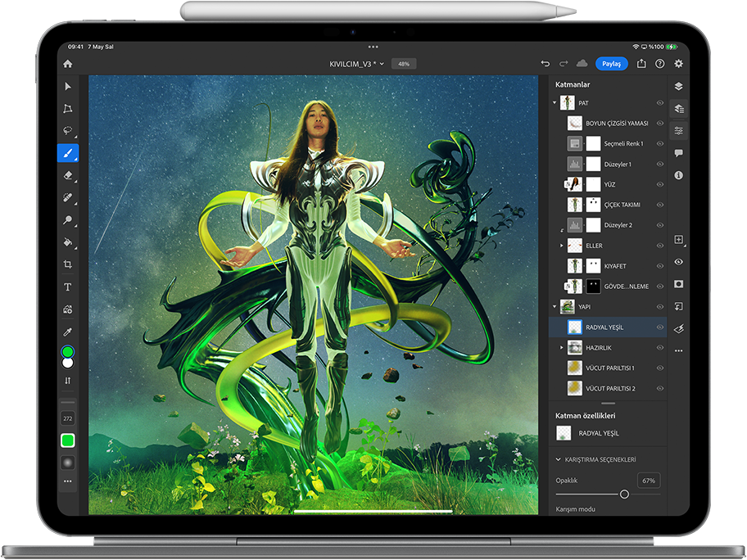Select the ÇİÇEK TAKIMI mask thumbnail
This screenshot has width=747, height=560.
pyautogui.click(x=593, y=205)
